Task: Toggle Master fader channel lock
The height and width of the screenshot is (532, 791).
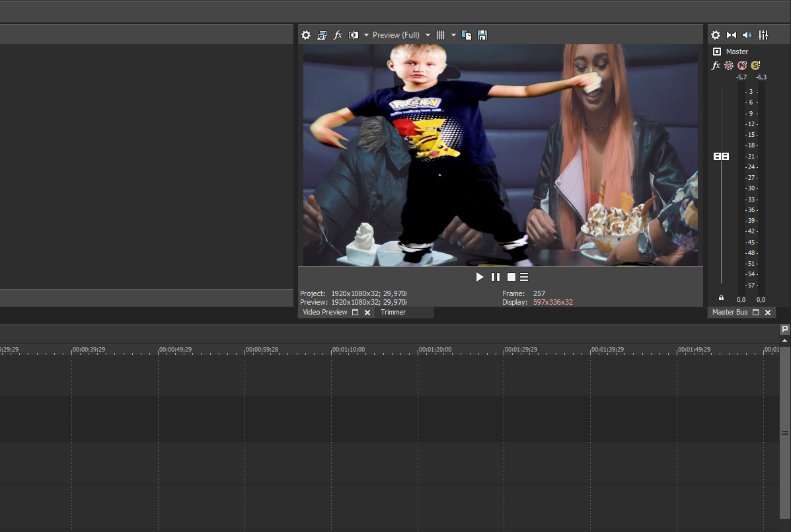Action: 721,298
